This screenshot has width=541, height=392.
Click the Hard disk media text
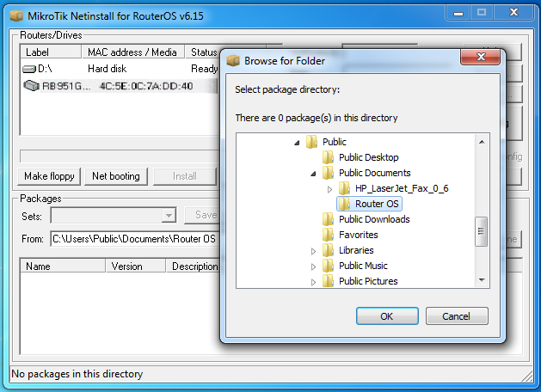coord(107,69)
